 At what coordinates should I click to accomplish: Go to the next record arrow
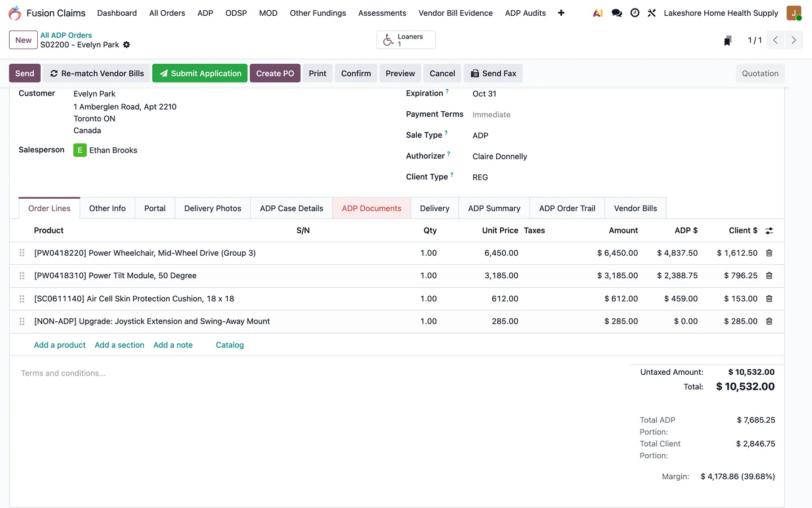coord(794,40)
